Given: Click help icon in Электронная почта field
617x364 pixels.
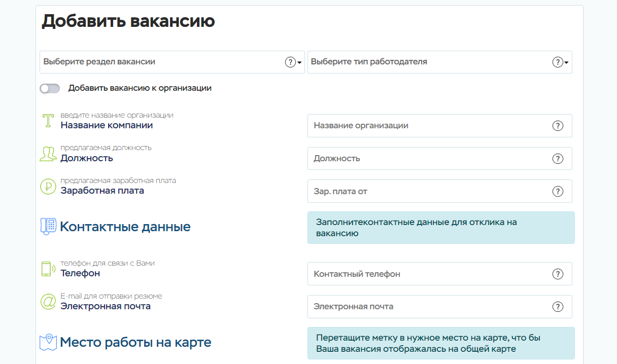Looking at the screenshot, I should pyautogui.click(x=558, y=307).
